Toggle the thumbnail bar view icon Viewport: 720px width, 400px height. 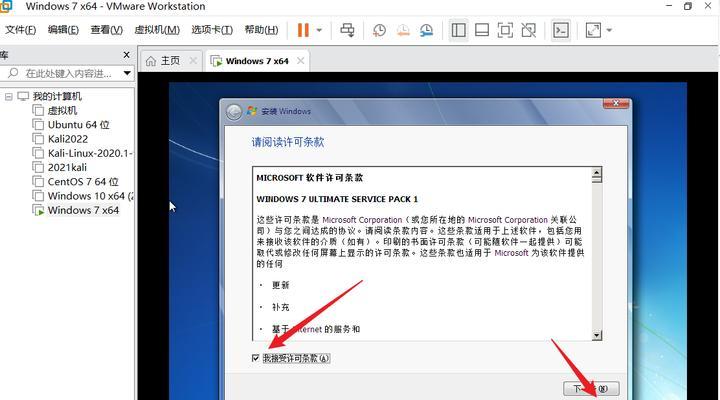(x=482, y=30)
